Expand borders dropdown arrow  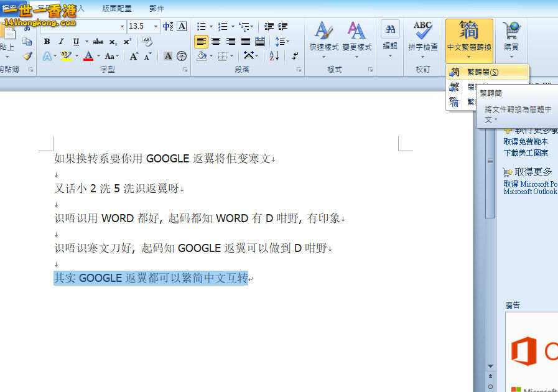tap(231, 56)
